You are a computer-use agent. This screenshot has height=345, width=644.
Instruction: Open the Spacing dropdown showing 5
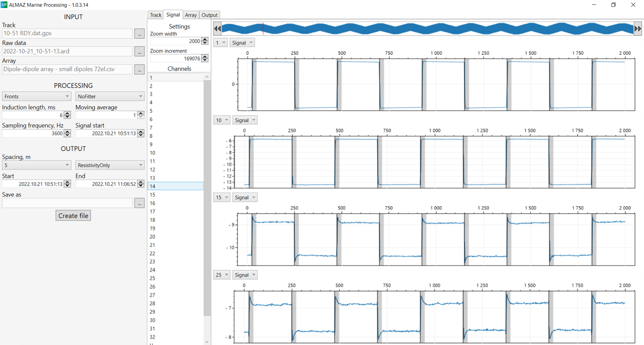(36, 165)
